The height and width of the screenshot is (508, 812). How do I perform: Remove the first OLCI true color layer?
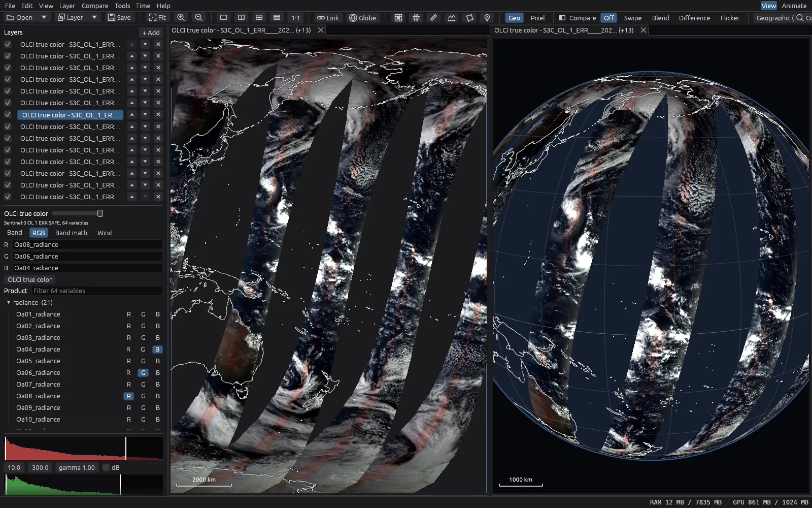158,44
